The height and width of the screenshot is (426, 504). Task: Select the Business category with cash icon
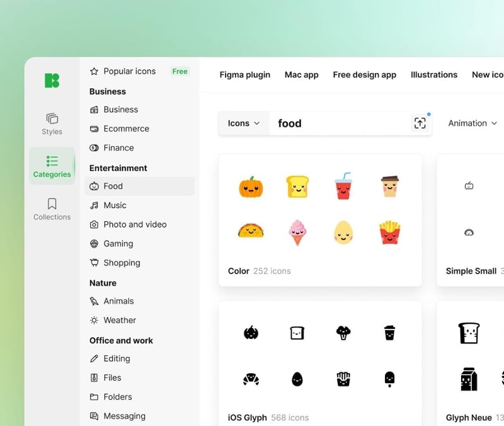[x=114, y=110]
